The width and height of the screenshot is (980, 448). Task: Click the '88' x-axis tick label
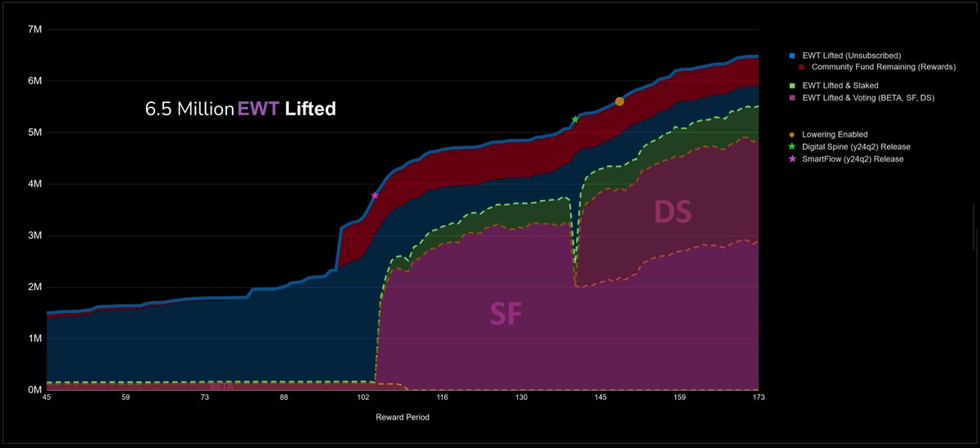coord(284,397)
